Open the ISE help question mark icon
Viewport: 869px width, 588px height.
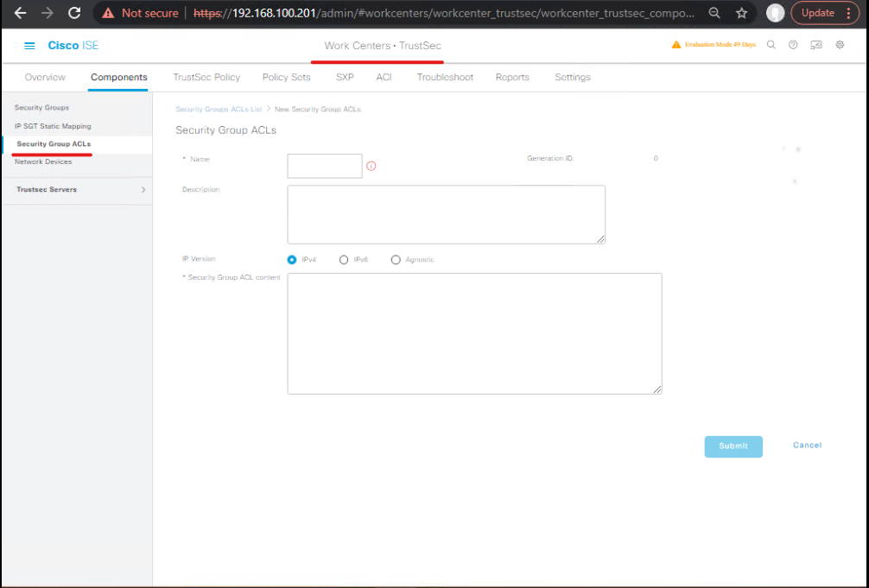coord(793,45)
